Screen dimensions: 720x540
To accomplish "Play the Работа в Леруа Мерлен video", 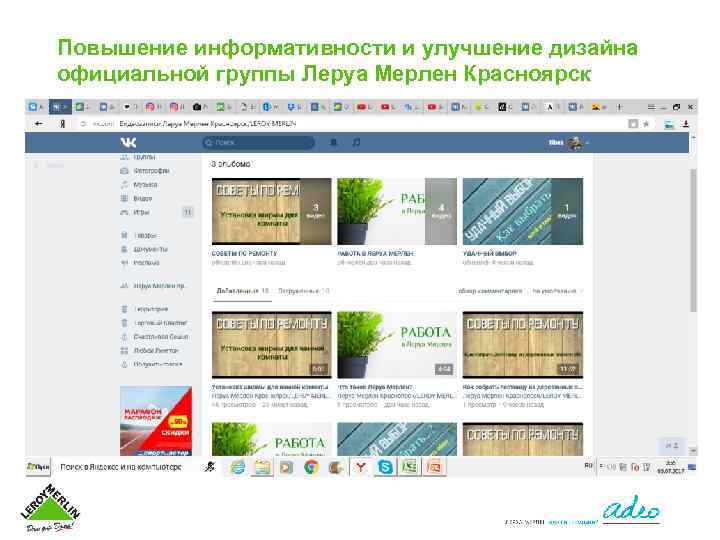I will coord(397,344).
